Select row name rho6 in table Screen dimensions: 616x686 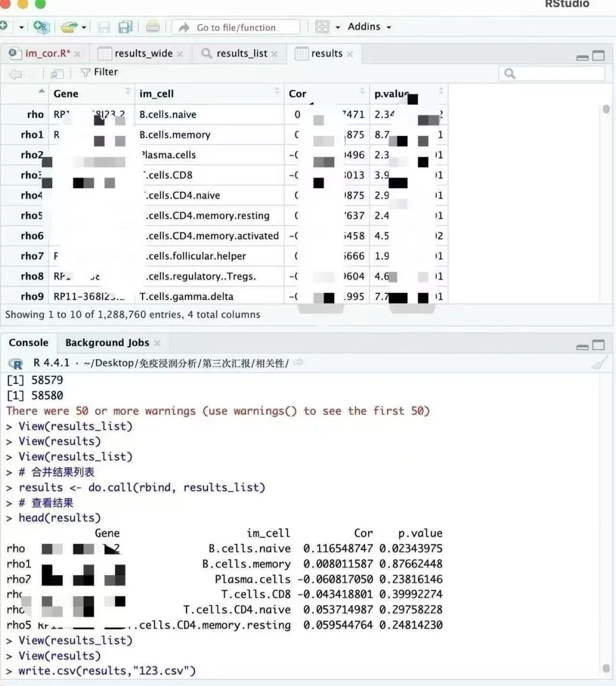point(32,236)
